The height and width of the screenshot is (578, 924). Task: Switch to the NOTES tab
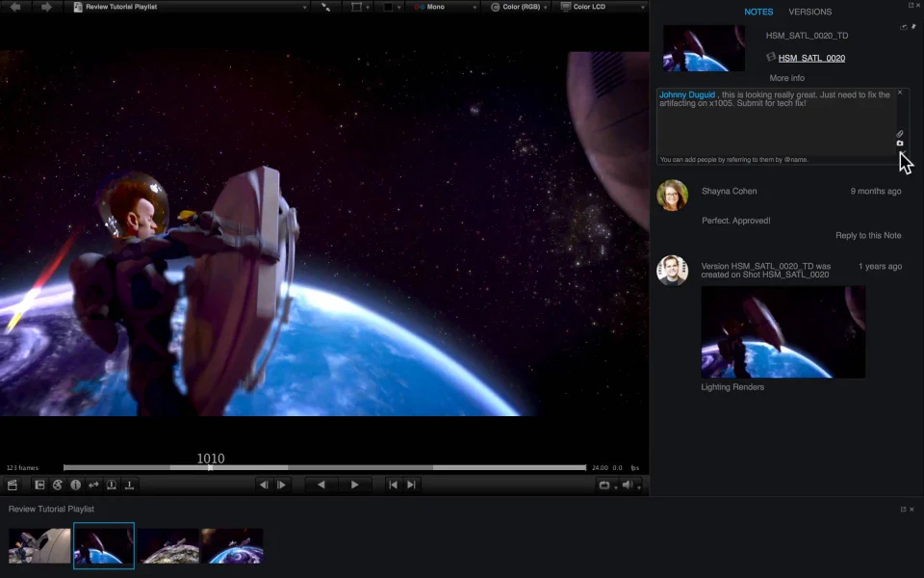click(758, 12)
